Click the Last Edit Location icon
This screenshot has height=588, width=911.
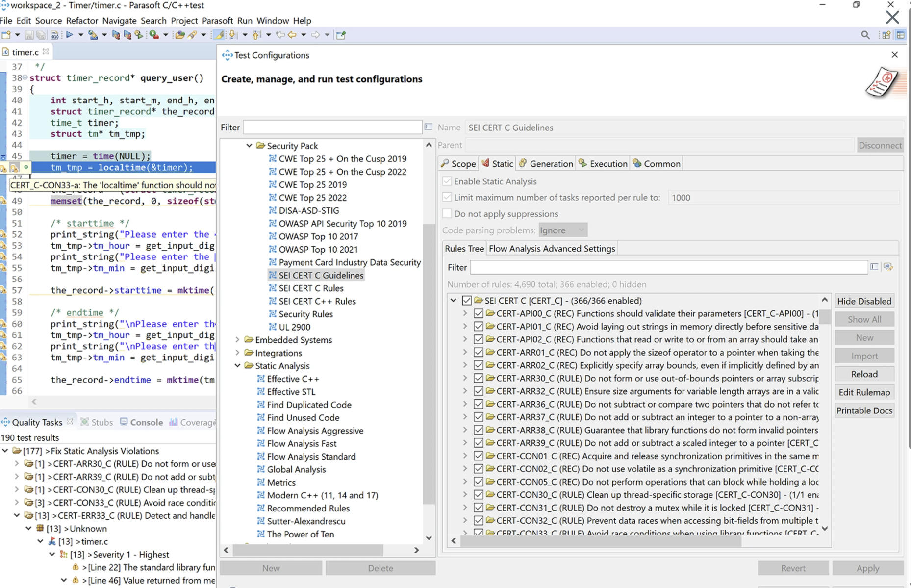(280, 35)
